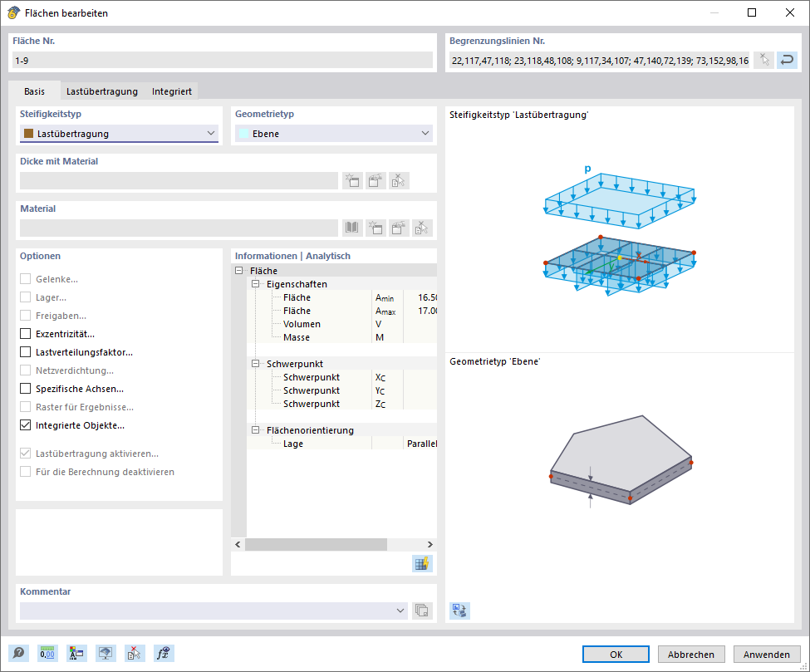810x672 pixels.
Task: Open the Geometrietyp Ebene dropdown
Action: [x=334, y=133]
